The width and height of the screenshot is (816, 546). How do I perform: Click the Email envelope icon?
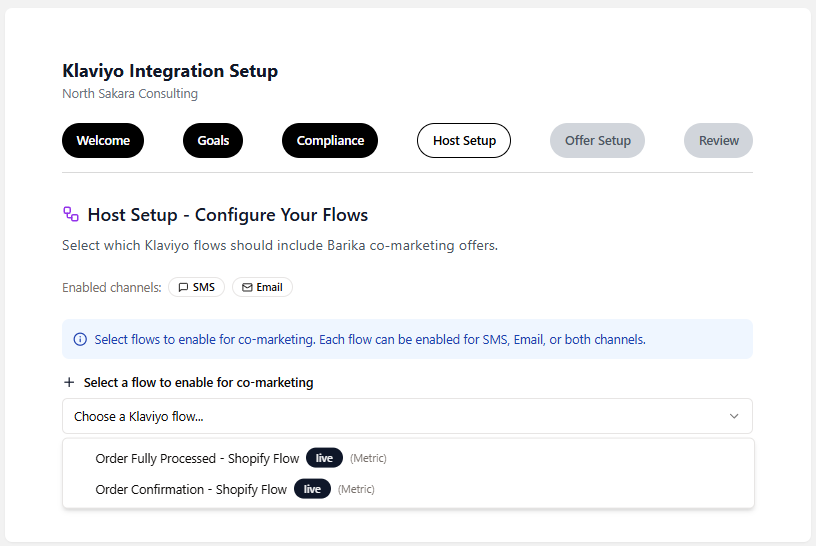point(247,287)
